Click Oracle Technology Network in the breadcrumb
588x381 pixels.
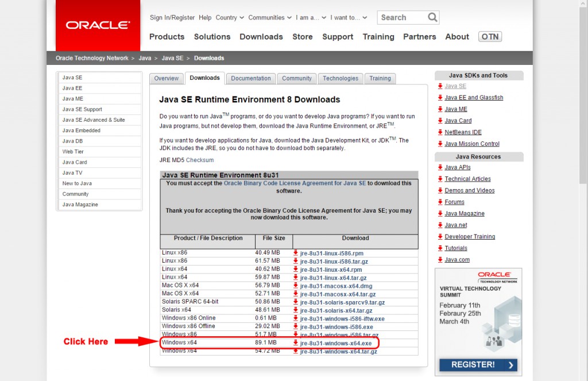[92, 58]
